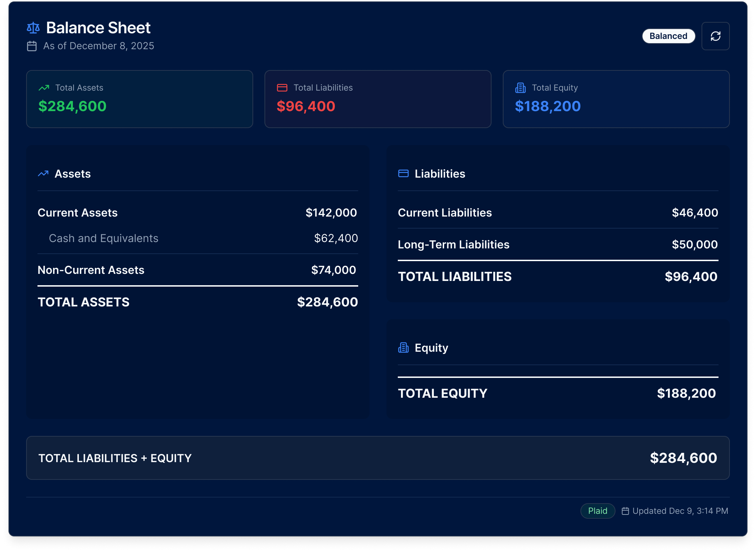Click the red credit card icon in Total Liabilities card

click(282, 88)
